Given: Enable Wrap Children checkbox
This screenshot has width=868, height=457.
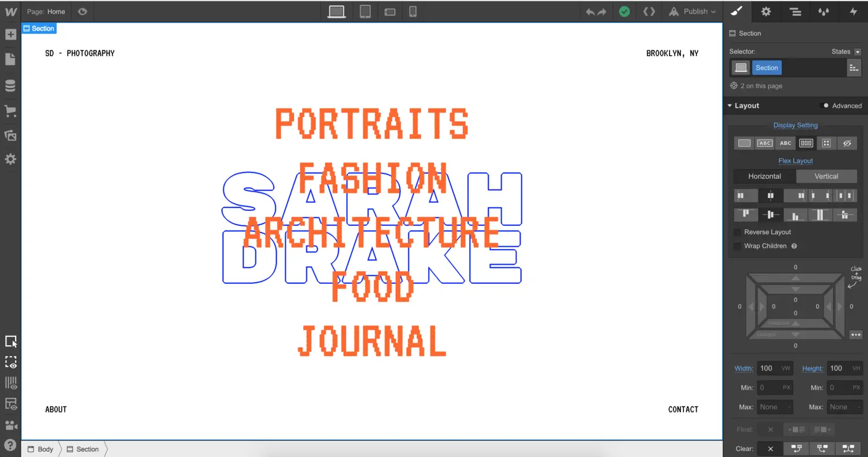Looking at the screenshot, I should point(737,246).
